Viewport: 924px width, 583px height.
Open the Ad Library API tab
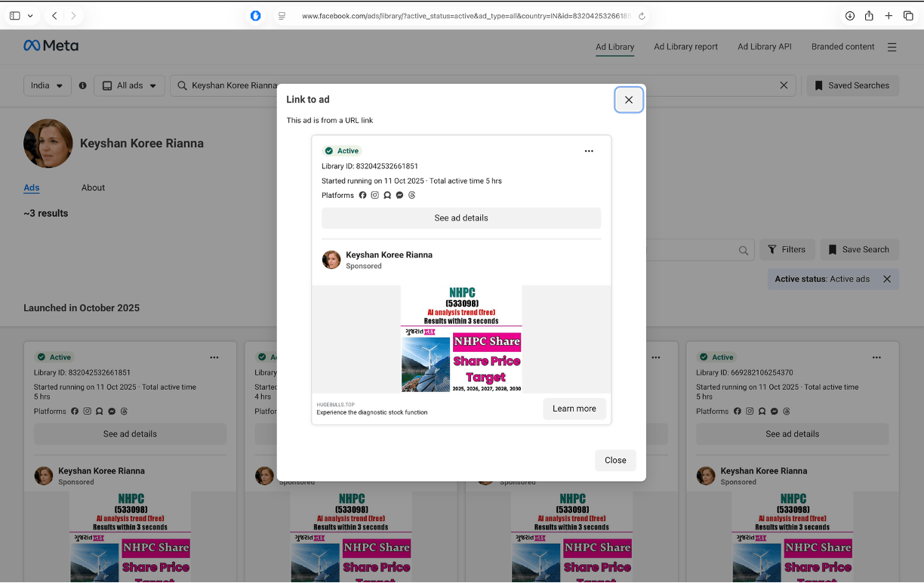tap(765, 47)
